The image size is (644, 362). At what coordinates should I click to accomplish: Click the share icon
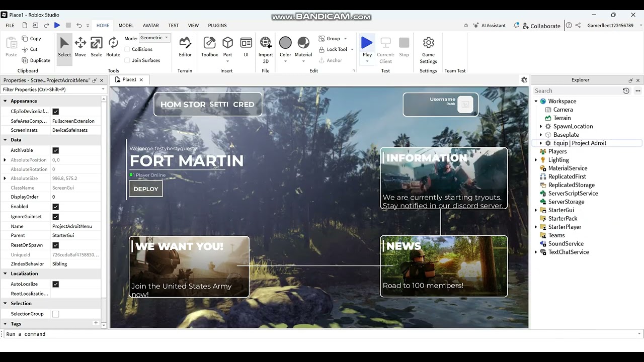click(578, 25)
